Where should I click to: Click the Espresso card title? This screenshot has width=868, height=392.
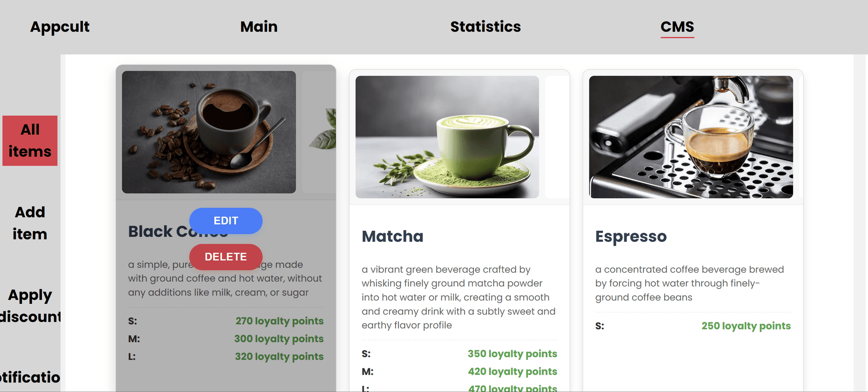coord(631,236)
